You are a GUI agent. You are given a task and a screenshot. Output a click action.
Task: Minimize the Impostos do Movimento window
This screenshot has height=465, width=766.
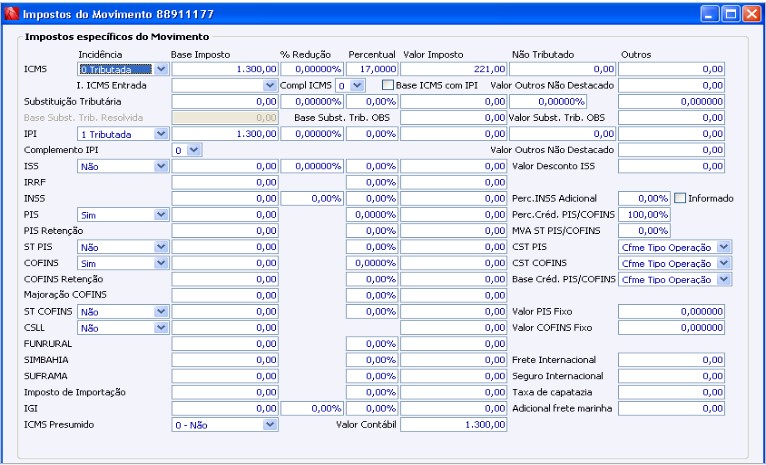coord(710,14)
